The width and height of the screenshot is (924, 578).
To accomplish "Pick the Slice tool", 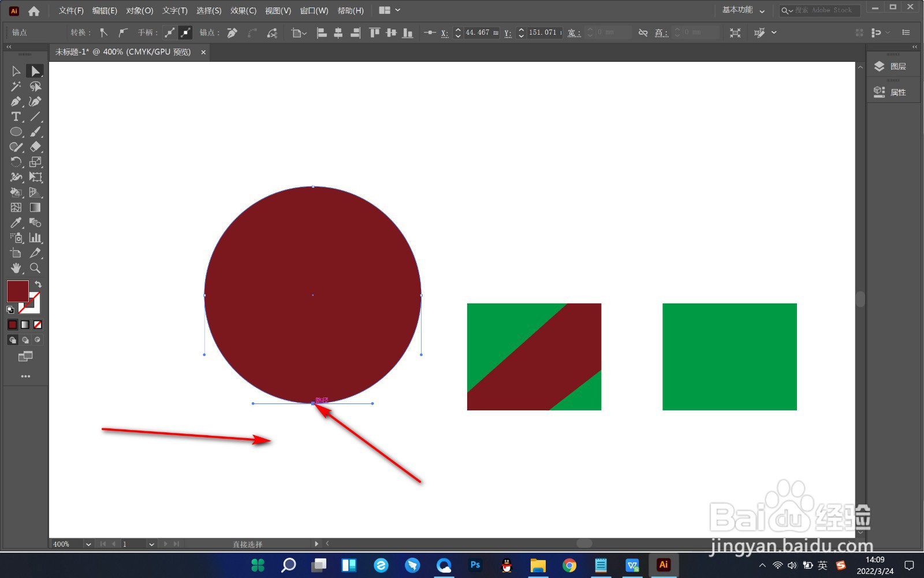I will click(x=35, y=253).
